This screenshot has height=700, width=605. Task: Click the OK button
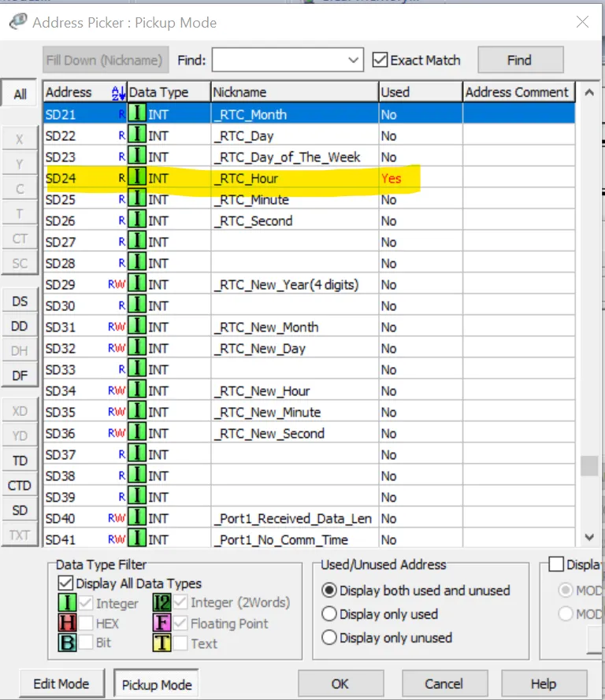tap(340, 683)
